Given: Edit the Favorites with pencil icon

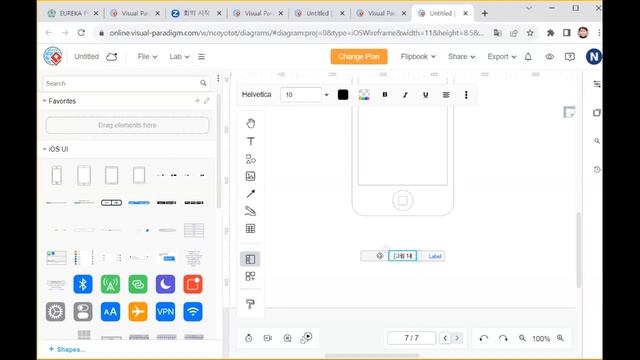Looking at the screenshot, I should pyautogui.click(x=207, y=100).
